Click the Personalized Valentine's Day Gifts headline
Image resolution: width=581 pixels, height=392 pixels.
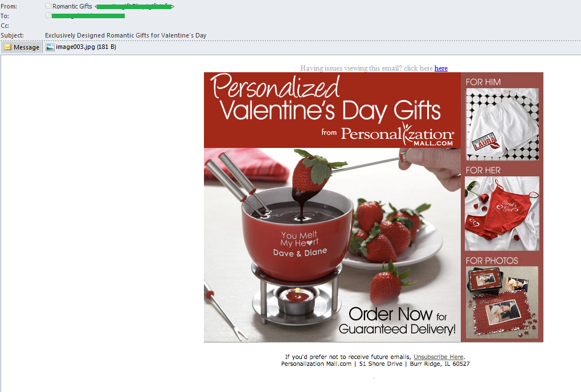pos(326,98)
